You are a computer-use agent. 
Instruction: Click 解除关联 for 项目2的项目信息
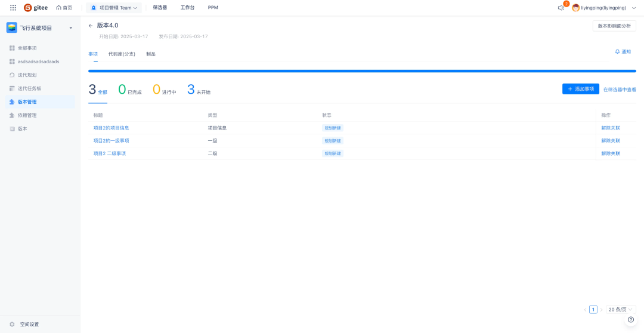coord(611,128)
